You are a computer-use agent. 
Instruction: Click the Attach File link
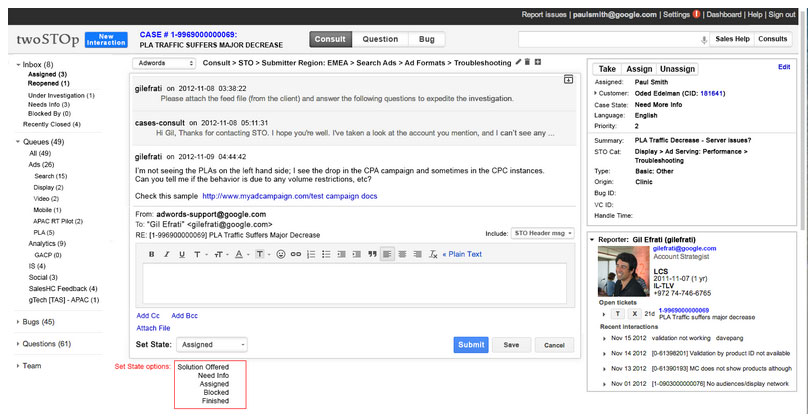pyautogui.click(x=153, y=328)
